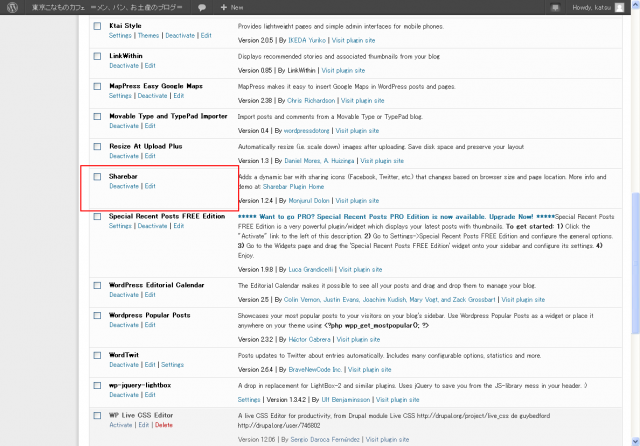Select the Sharebar plugin name text

123,176
